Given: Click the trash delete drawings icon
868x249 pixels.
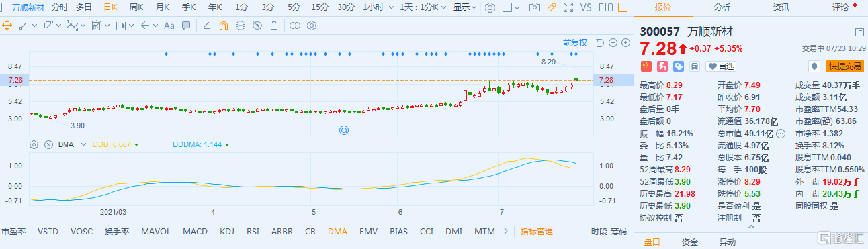Looking at the screenshot, I should (x=274, y=26).
